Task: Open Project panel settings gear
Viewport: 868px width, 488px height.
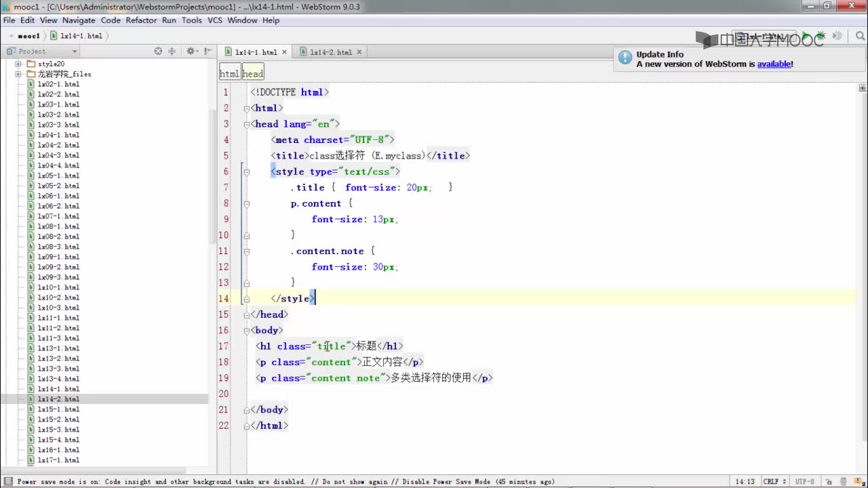Action: pyautogui.click(x=192, y=51)
